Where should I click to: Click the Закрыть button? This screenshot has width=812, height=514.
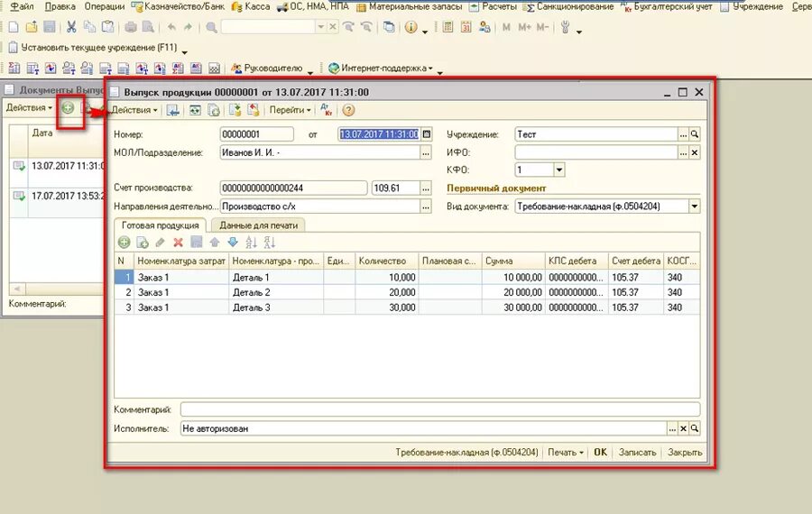point(685,452)
